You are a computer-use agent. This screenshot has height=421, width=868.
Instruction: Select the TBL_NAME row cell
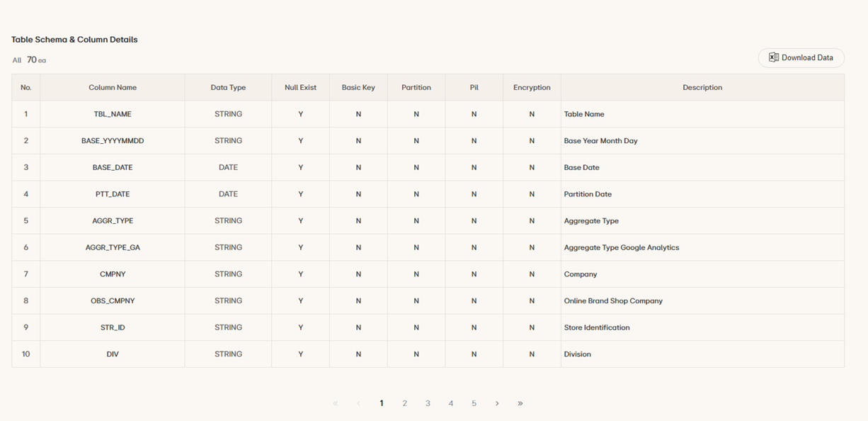113,114
